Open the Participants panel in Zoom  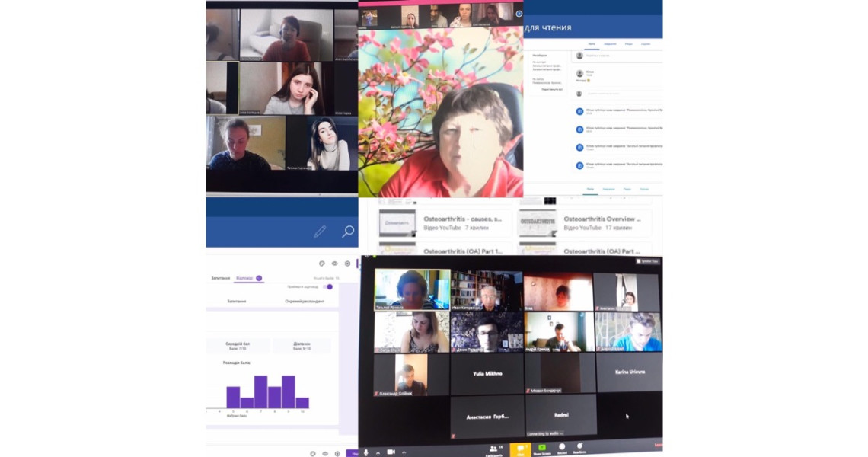494,450
